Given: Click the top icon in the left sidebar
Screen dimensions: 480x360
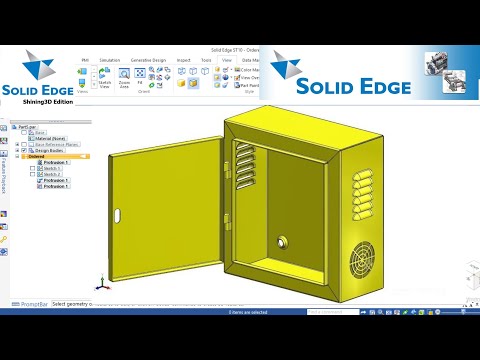Looking at the screenshot, I should click(x=3, y=128).
